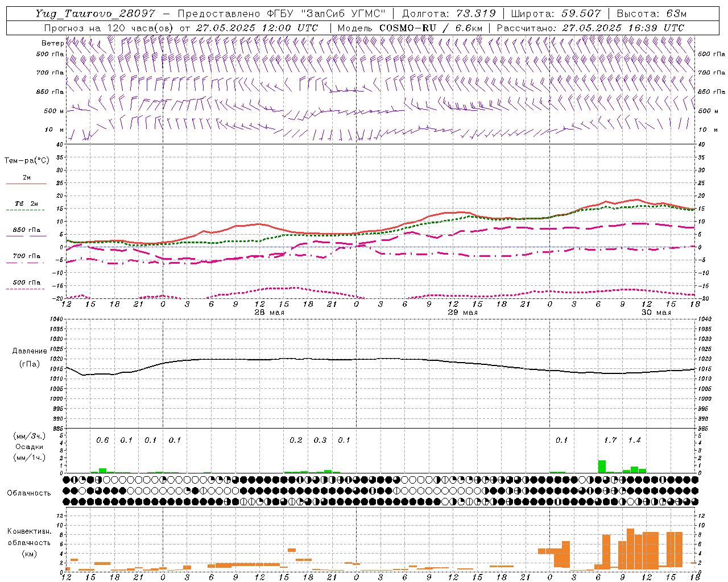Click the calculation time 16:39 UTC
This screenshot has width=728, height=582.
[x=656, y=27]
